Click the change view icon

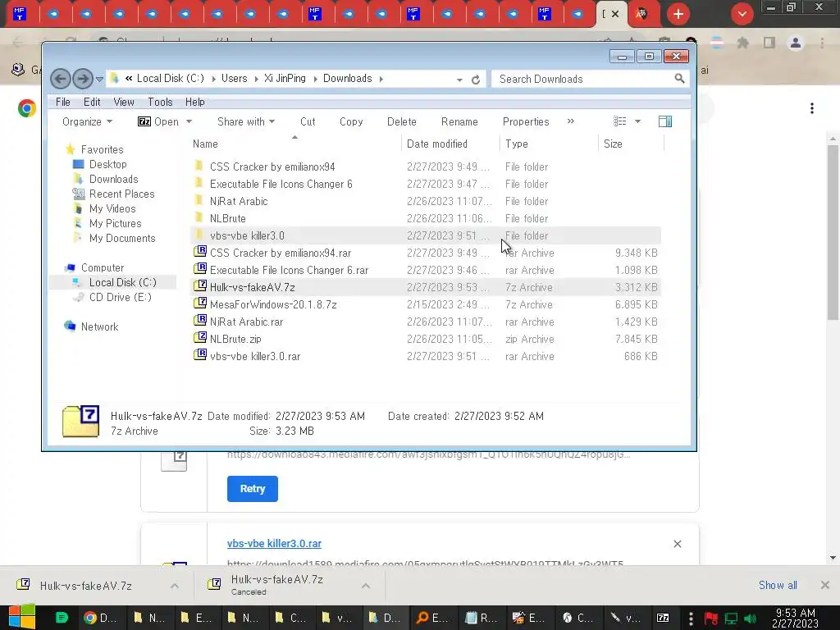pos(620,121)
